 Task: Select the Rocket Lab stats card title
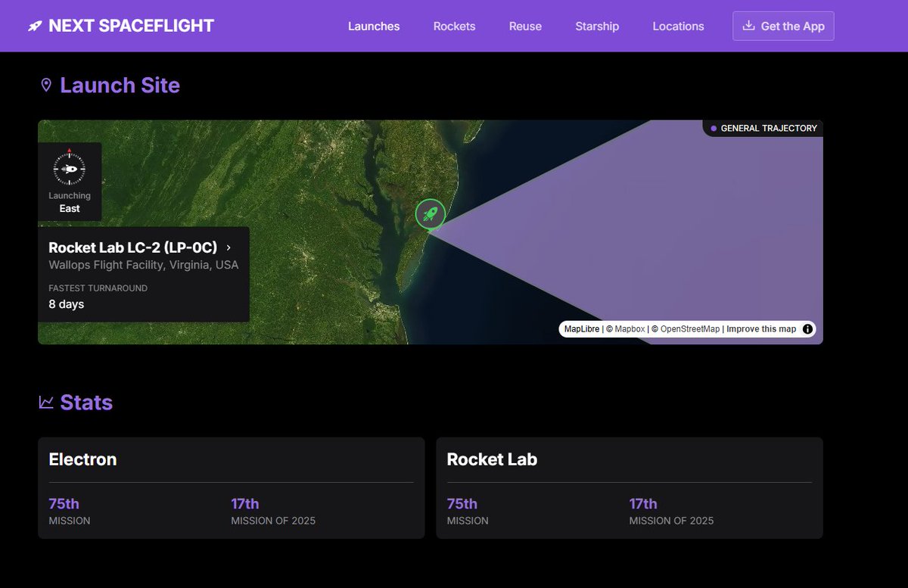(492, 459)
